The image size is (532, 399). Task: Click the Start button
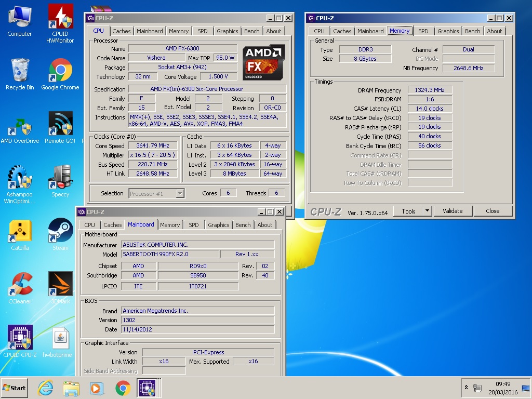[x=14, y=388]
